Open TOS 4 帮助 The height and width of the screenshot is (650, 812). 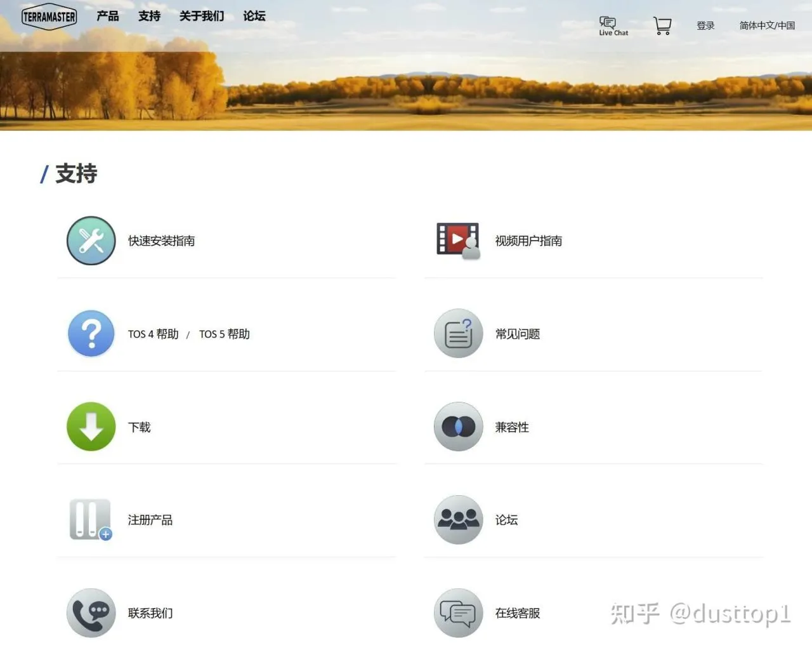[153, 334]
